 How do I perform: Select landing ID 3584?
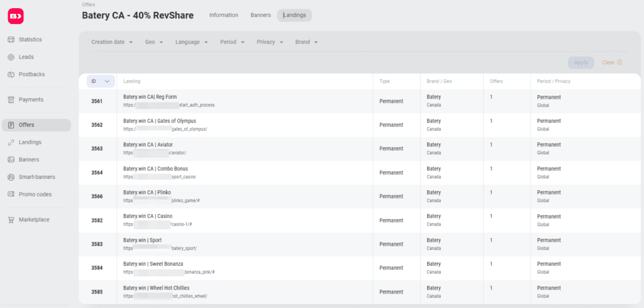[97, 268]
